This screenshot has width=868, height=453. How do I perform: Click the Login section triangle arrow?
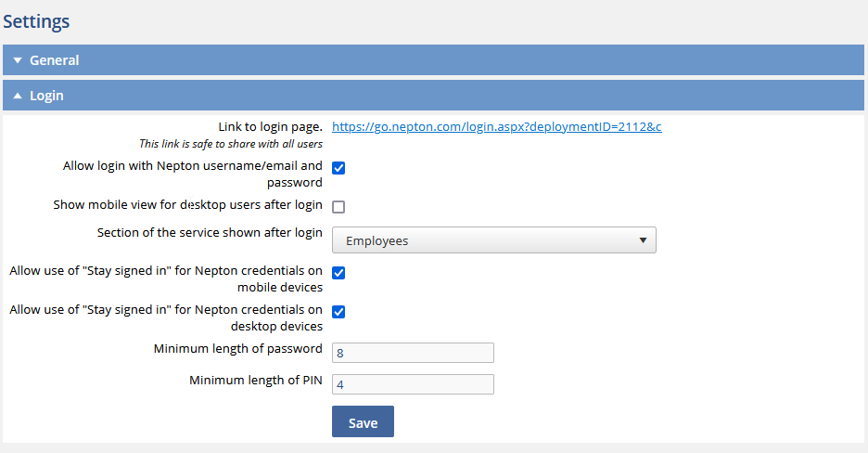point(18,96)
